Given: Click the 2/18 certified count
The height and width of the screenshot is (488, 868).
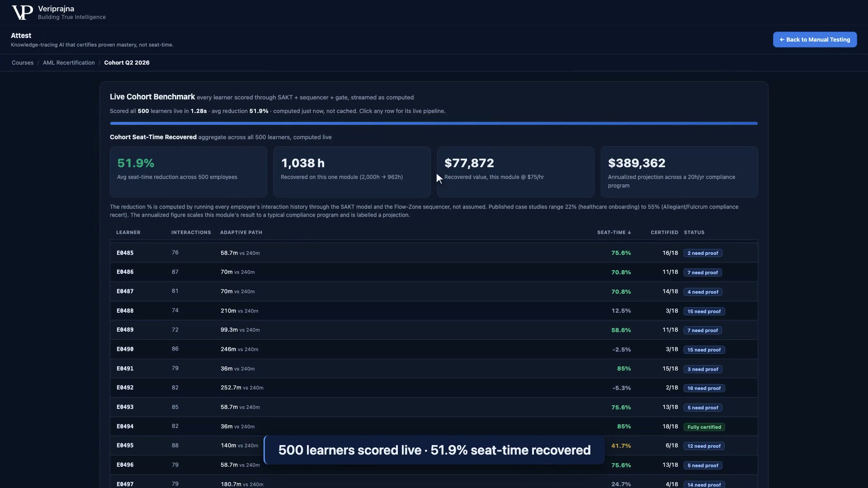Looking at the screenshot, I should click(x=672, y=388).
